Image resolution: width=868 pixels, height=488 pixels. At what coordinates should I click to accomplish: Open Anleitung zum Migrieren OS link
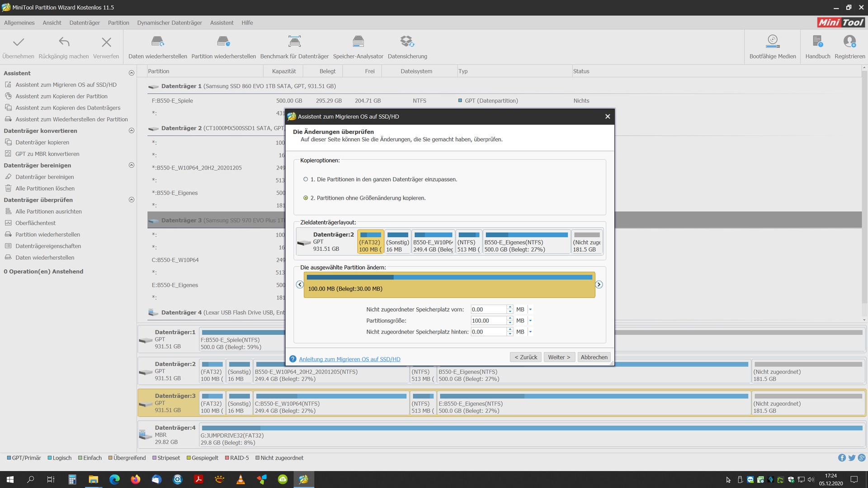click(x=349, y=359)
